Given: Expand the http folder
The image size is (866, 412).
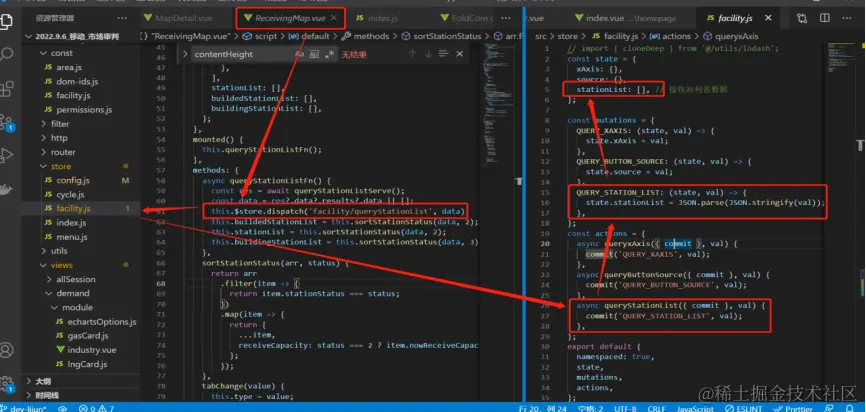Looking at the screenshot, I should click(59, 138).
